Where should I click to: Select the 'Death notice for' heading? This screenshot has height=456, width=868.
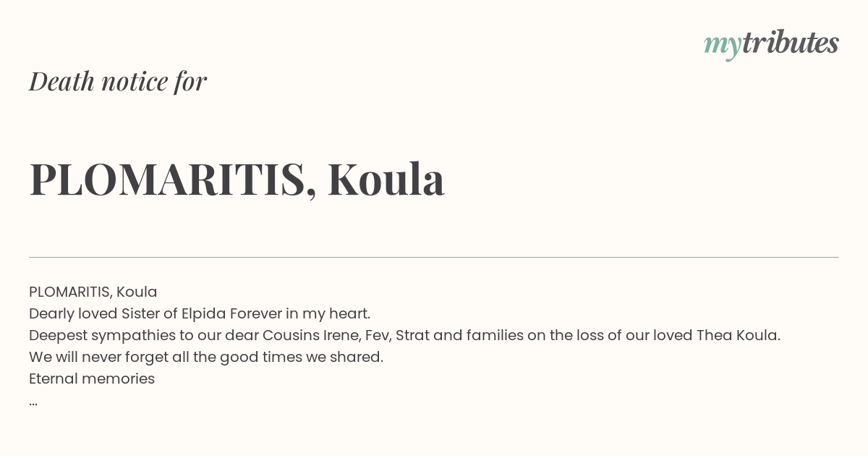[118, 81]
